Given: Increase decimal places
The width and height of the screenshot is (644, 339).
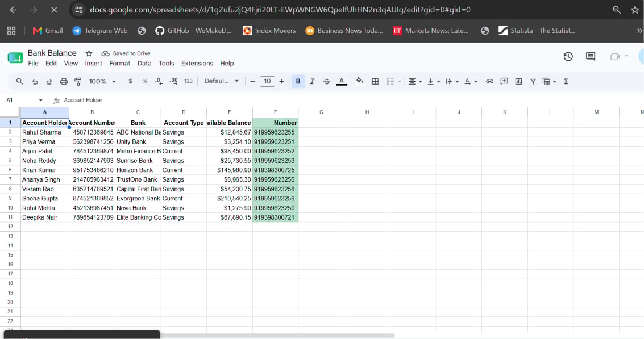Looking at the screenshot, I should pyautogui.click(x=174, y=81).
